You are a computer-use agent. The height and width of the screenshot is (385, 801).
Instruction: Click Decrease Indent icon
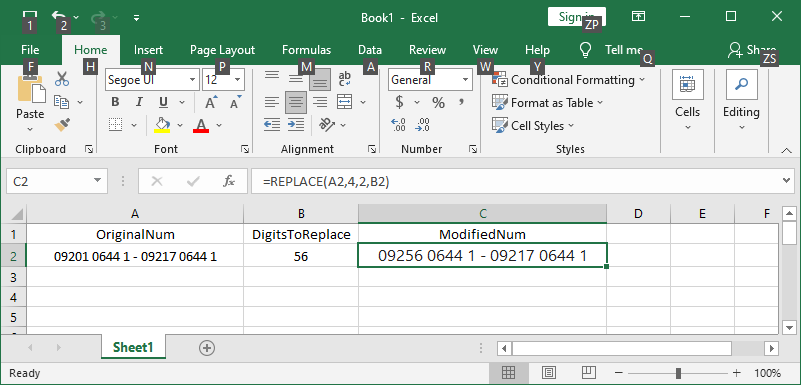tap(272, 125)
